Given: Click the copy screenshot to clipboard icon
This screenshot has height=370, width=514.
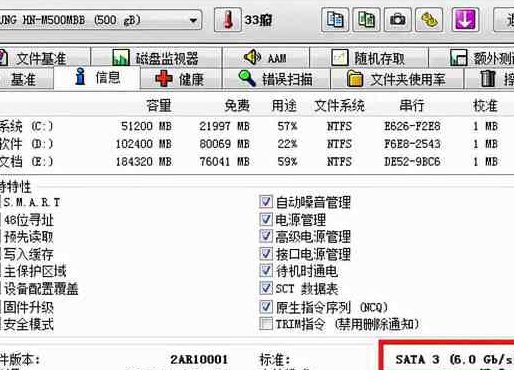Looking at the screenshot, I should point(366,20).
